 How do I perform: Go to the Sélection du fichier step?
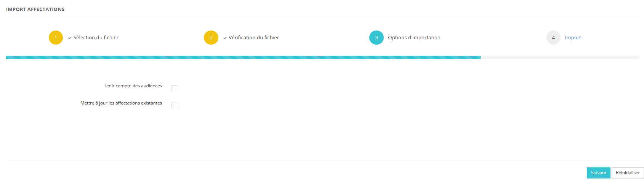(96, 37)
